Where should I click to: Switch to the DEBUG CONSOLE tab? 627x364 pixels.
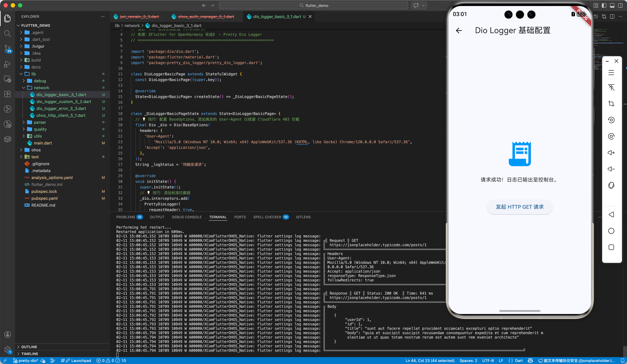point(187,217)
